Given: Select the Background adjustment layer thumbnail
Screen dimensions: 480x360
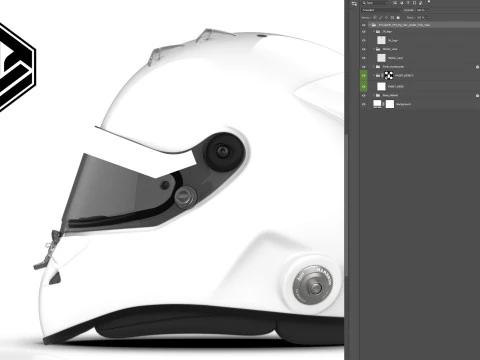Looking at the screenshot, I should (377, 104).
